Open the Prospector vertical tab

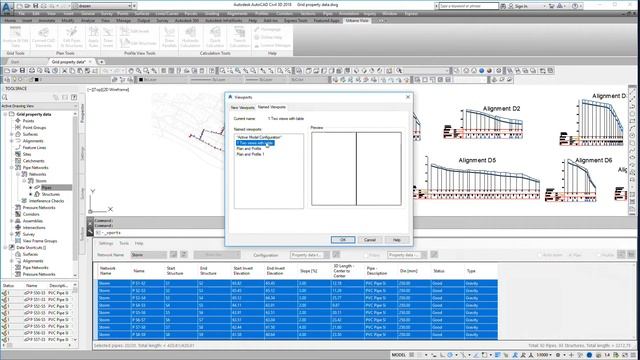tap(82, 113)
